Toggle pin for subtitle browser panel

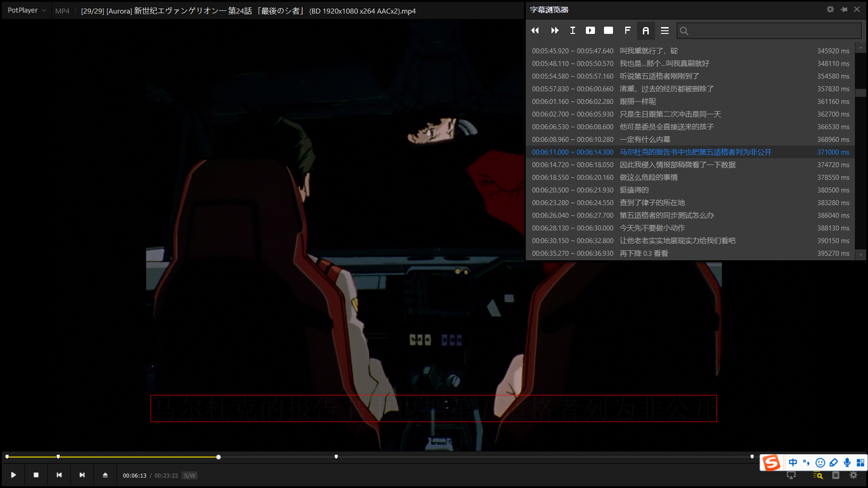pyautogui.click(x=844, y=9)
